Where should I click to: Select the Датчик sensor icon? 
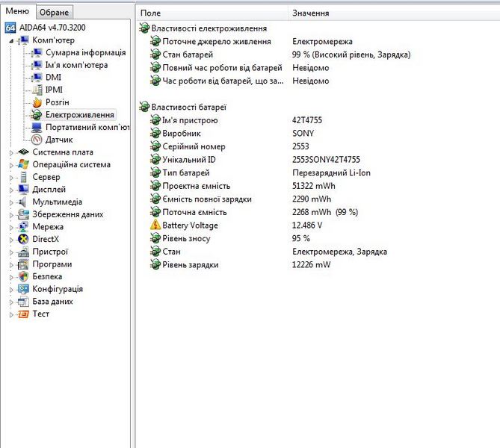tap(37, 140)
